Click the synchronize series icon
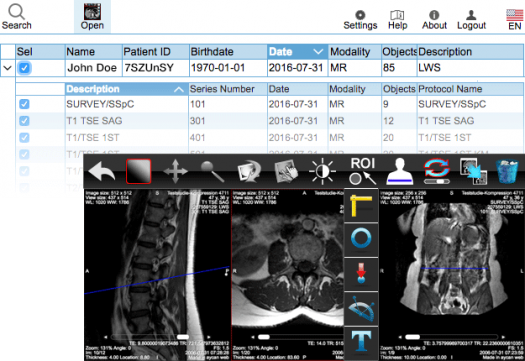525x361 pixels. 436,171
